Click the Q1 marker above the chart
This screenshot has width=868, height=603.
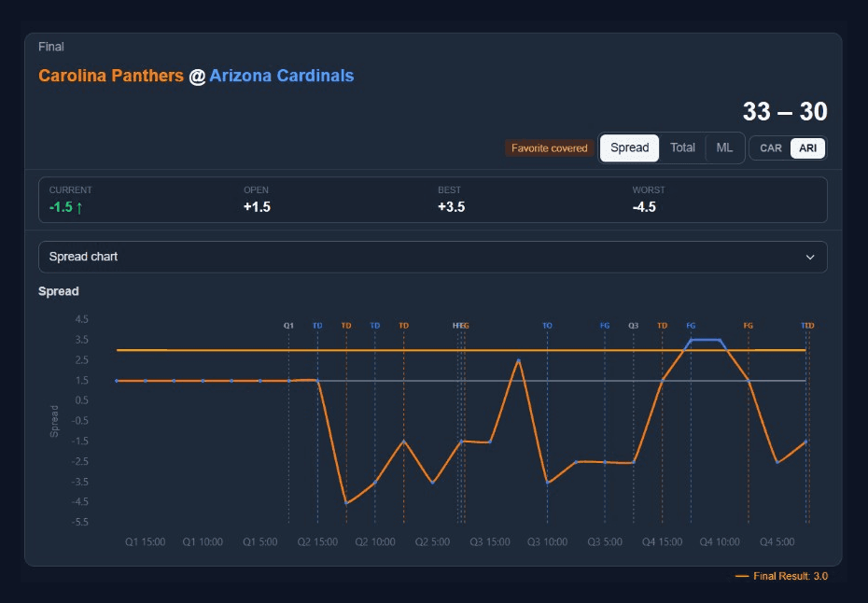tap(288, 326)
